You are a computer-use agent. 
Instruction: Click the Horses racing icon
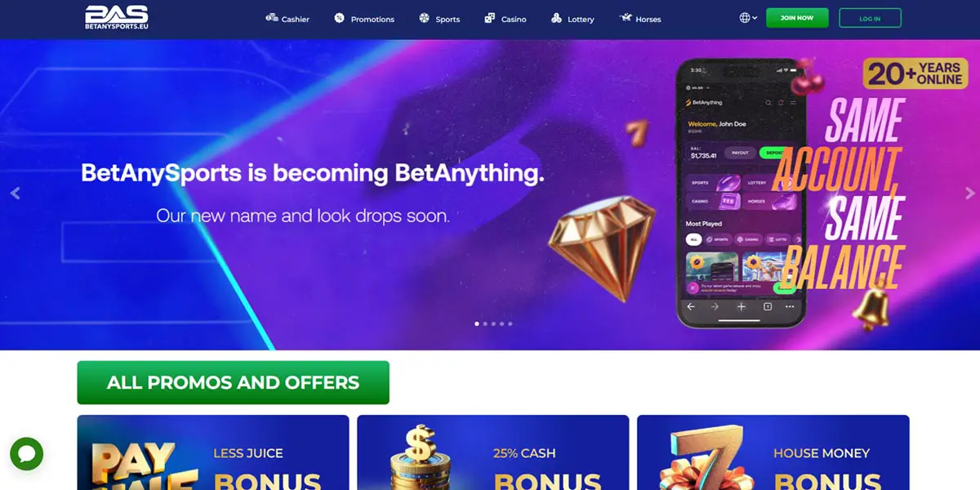[x=626, y=17]
